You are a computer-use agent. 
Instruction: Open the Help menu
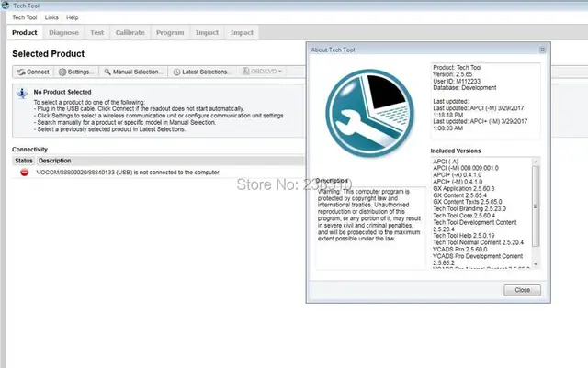(x=73, y=17)
